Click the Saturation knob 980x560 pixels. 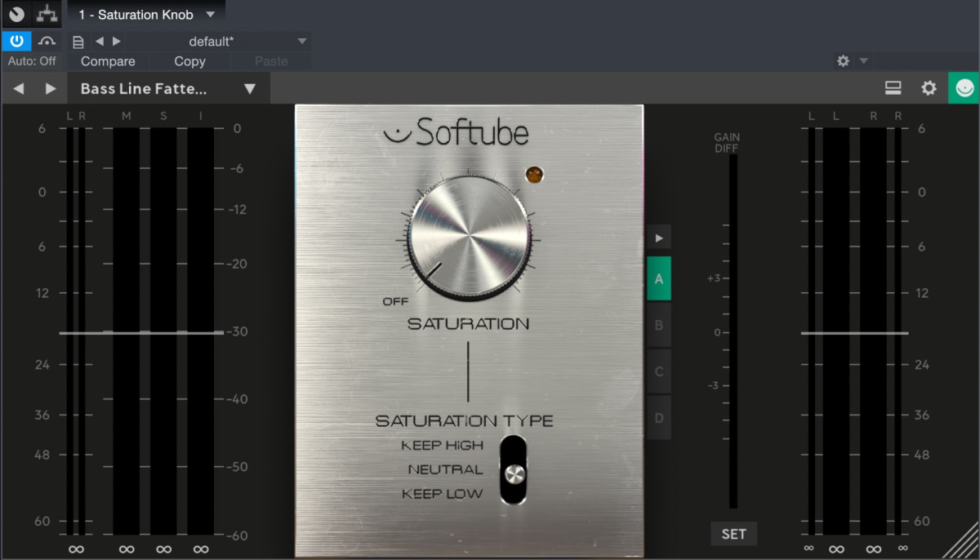[x=470, y=238]
